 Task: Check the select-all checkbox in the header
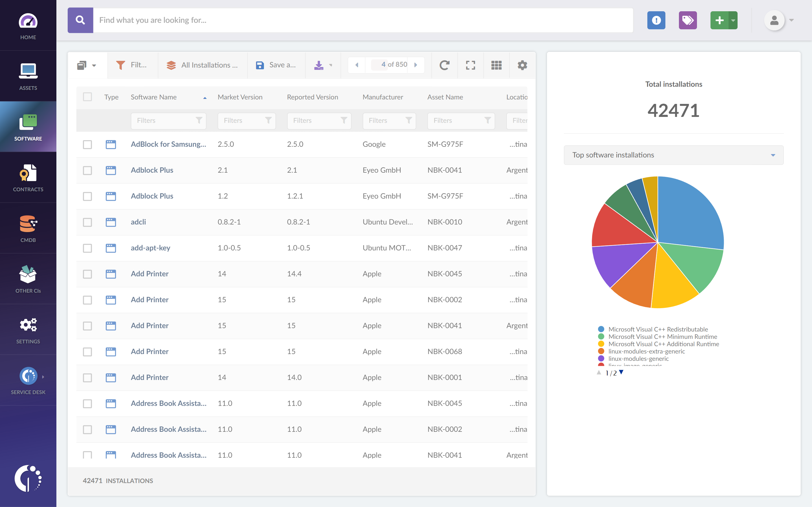(x=87, y=97)
